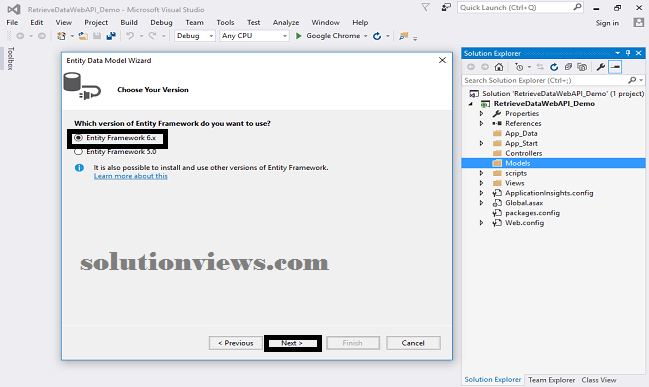Toggle Preview Selected Items icon
The height and width of the screenshot is (387, 649).
tap(615, 67)
